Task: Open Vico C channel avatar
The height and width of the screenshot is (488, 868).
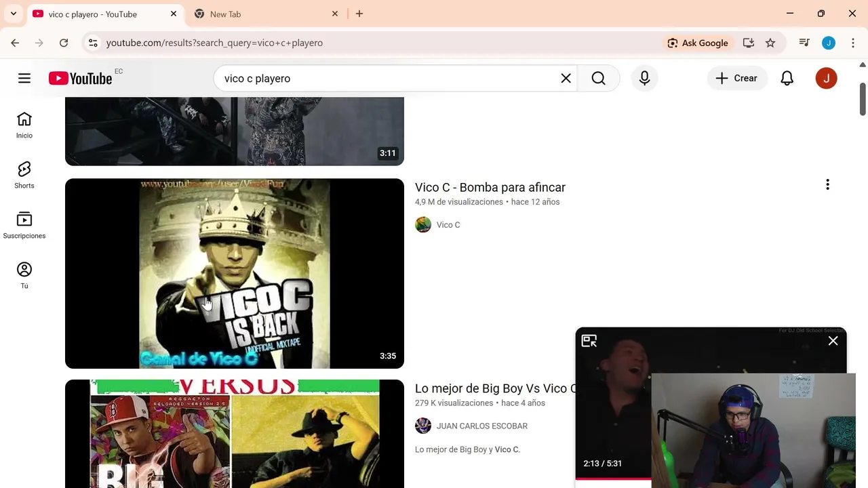Action: pyautogui.click(x=423, y=225)
